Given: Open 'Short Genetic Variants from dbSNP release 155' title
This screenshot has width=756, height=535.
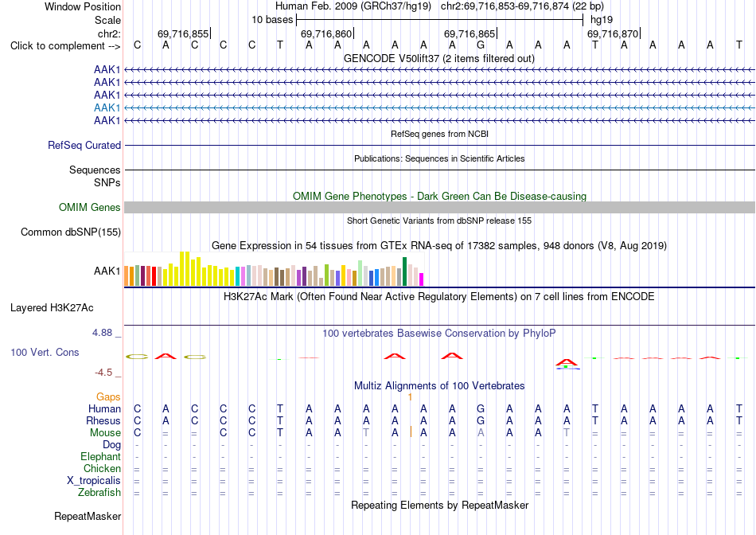Looking at the screenshot, I should click(439, 221).
